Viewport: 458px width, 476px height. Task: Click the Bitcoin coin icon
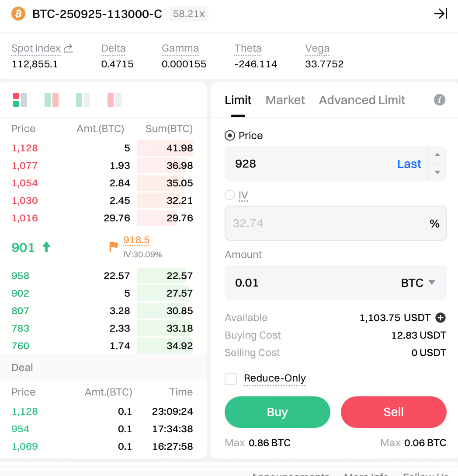19,14
